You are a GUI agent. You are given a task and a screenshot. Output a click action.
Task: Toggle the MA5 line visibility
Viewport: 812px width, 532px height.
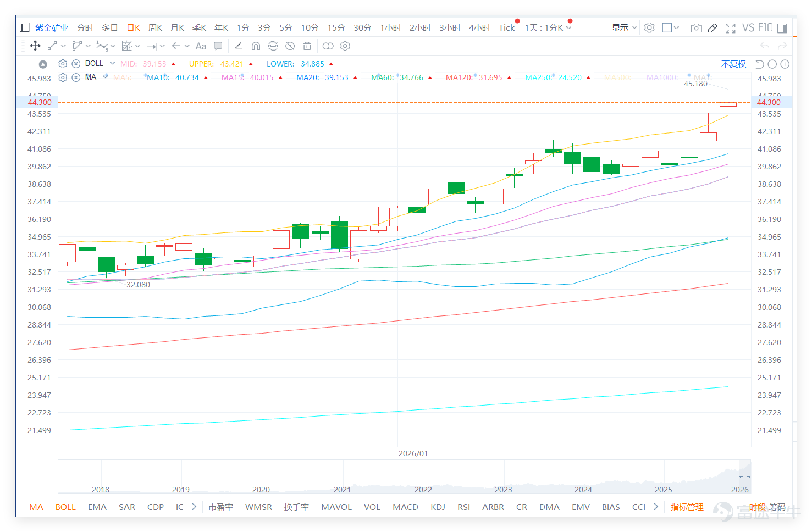tap(122, 77)
